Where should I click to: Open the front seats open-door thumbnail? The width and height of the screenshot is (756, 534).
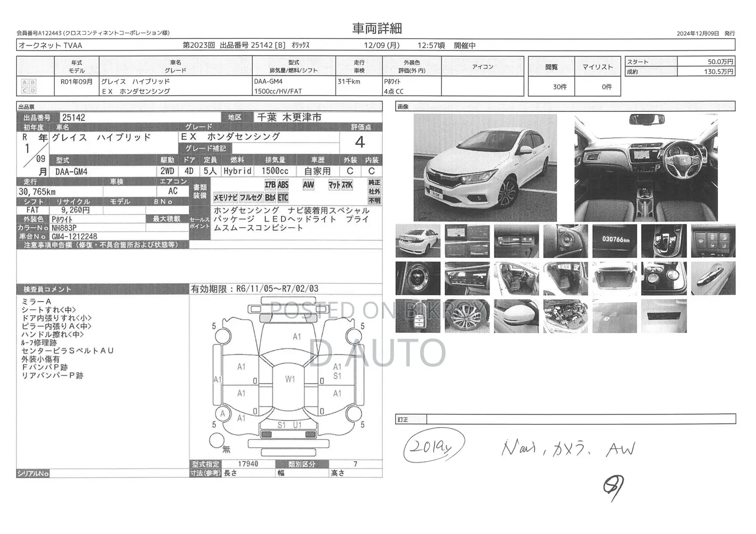[x=516, y=279]
